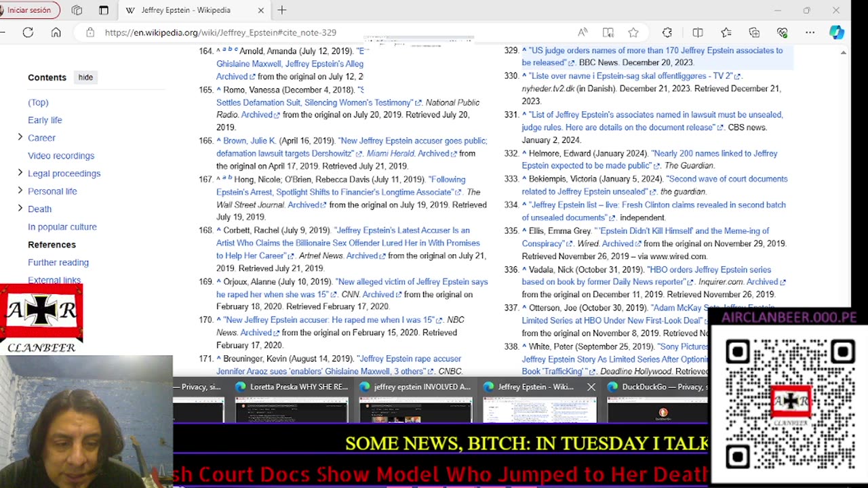
Task: Open the Collections icon in toolbar
Action: pos(754,33)
